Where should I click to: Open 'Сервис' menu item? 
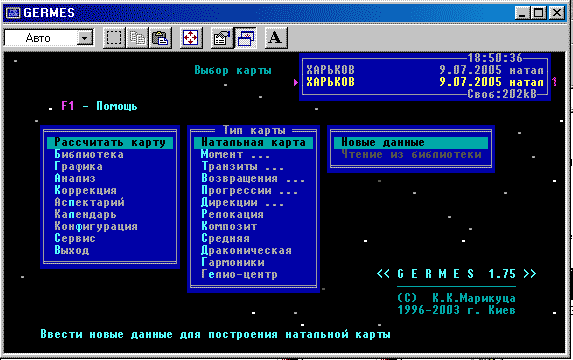pyautogui.click(x=75, y=238)
